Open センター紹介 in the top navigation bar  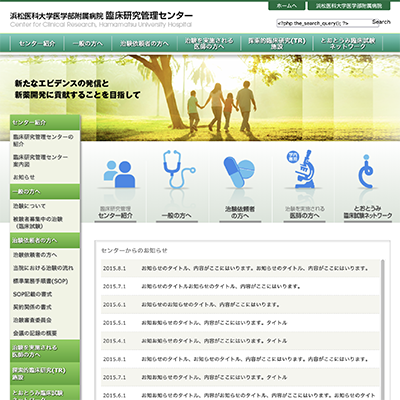[x=37, y=43]
